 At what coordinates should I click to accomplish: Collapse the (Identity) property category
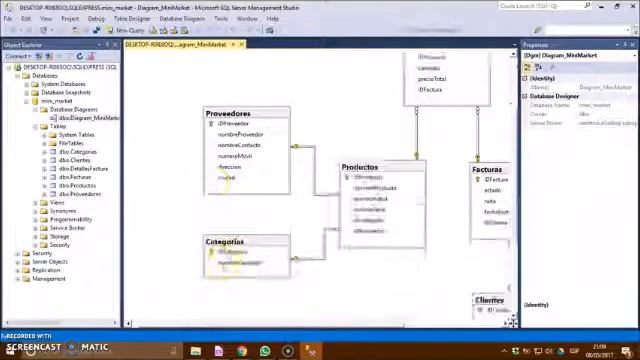coord(525,78)
